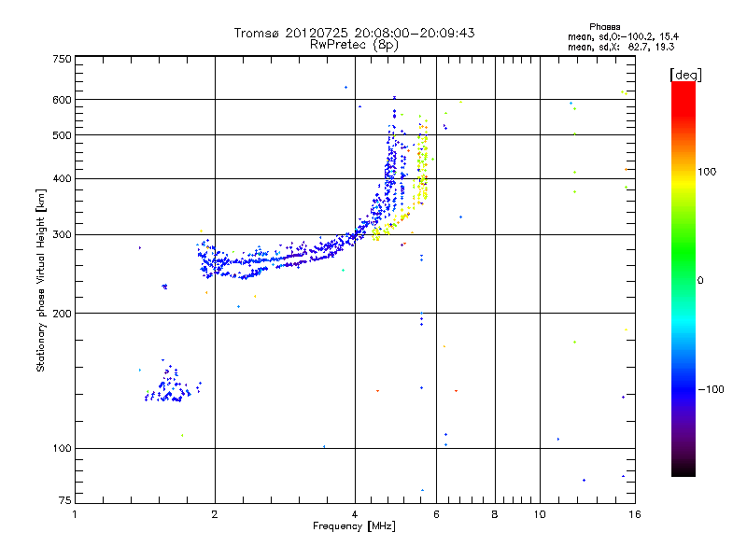This screenshot has height=560, width=747.
Task: Click the x-axis '2' tick label
Action: pyautogui.click(x=215, y=514)
